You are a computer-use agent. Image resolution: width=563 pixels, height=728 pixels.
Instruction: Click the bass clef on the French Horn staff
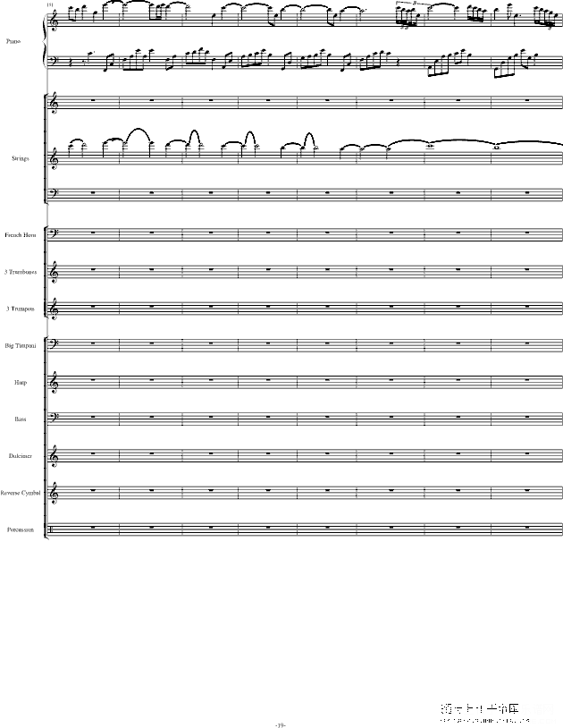53,234
